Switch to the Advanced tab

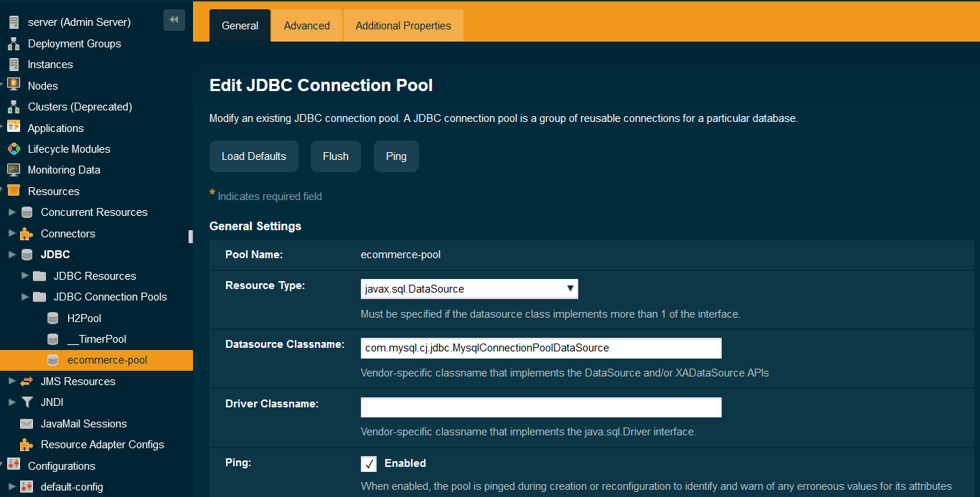[306, 25]
